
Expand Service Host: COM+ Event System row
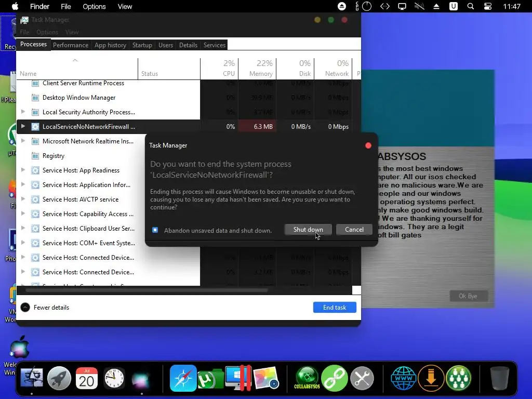tap(23, 243)
